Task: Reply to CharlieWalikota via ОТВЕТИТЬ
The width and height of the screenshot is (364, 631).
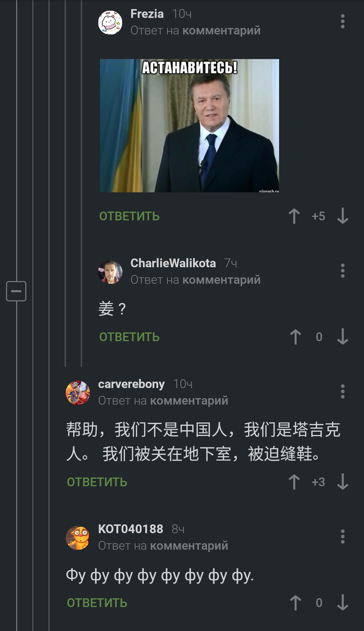Action: (x=129, y=337)
